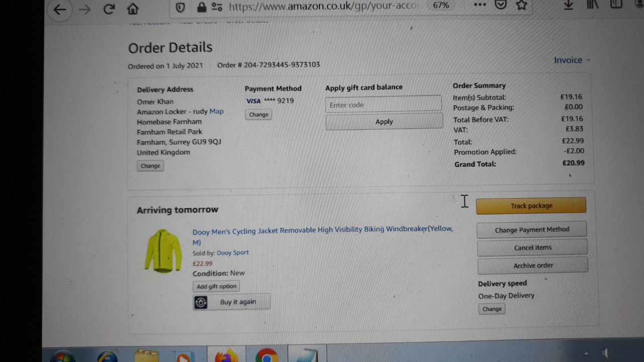Image resolution: width=644 pixels, height=362 pixels.
Task: Click the 'Farnham, Surrey GU9 9QJ' address line
Action: (x=179, y=142)
